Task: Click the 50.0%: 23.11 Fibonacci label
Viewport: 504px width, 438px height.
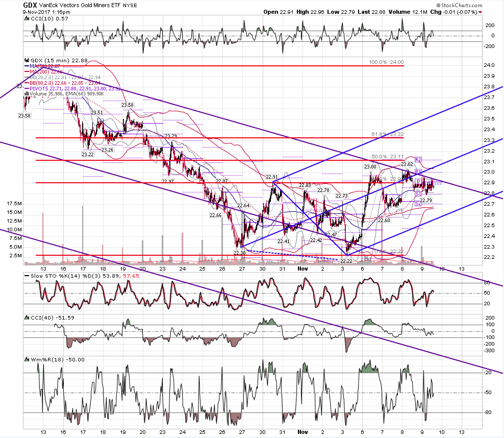Action: (388, 157)
